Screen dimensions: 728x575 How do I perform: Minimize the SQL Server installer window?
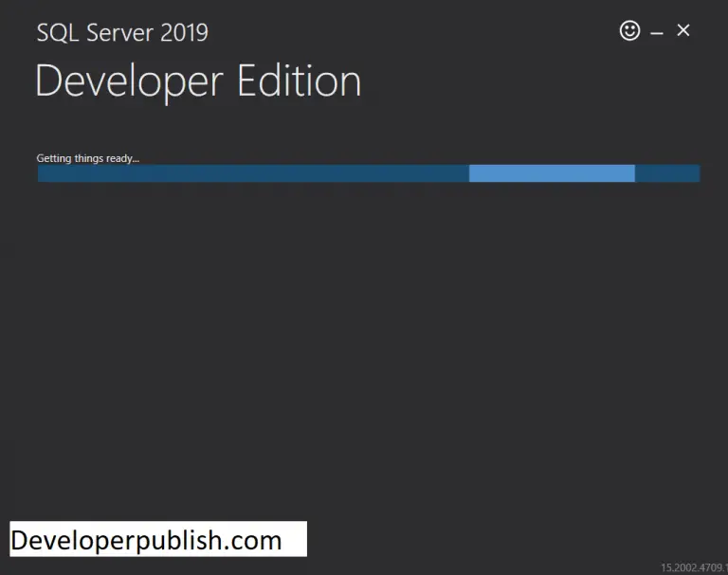657,33
